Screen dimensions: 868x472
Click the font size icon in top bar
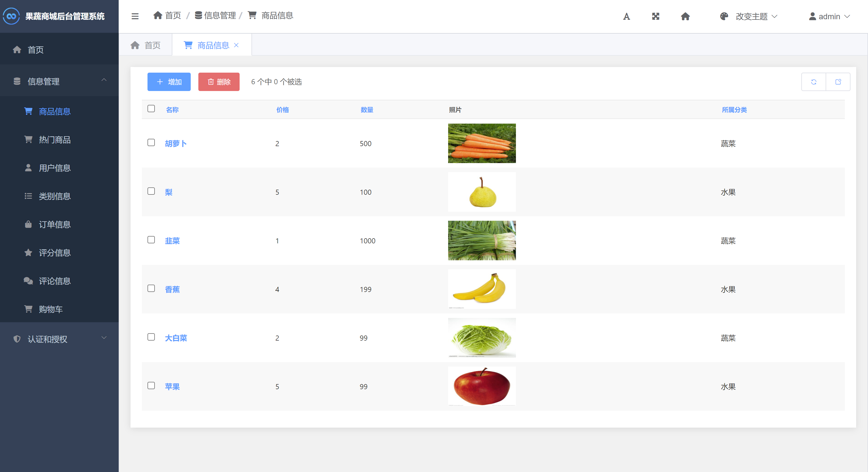tap(626, 16)
